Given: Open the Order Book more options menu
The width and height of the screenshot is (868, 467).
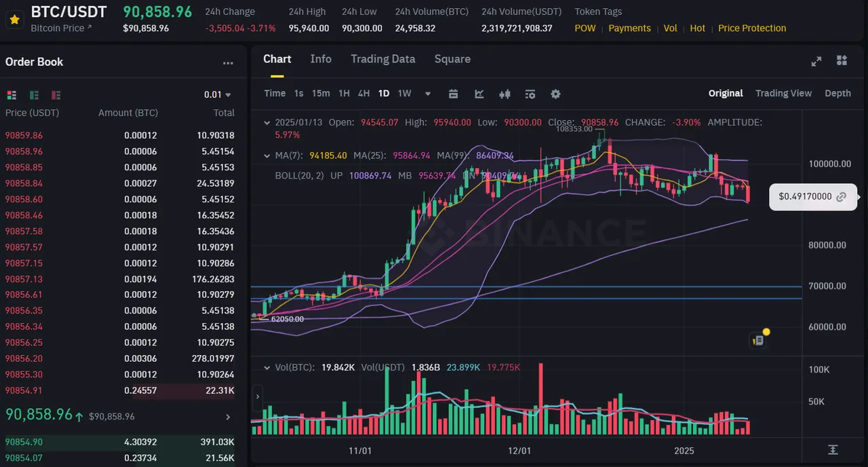Looking at the screenshot, I should point(228,63).
